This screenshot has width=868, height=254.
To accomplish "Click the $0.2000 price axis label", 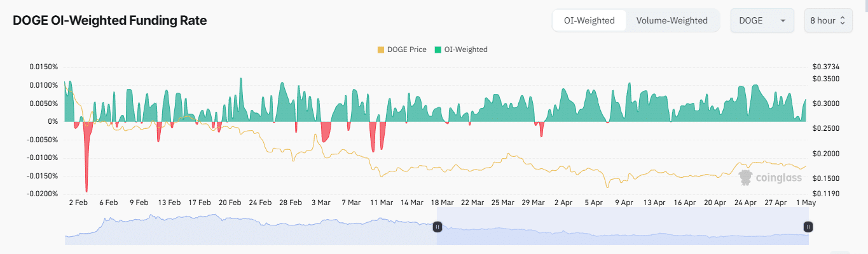I will click(x=827, y=154).
